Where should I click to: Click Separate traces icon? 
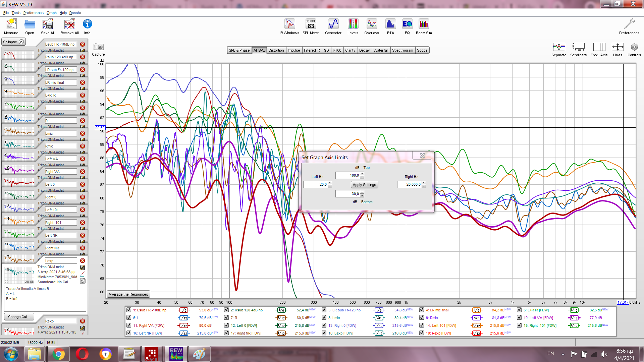point(559,47)
